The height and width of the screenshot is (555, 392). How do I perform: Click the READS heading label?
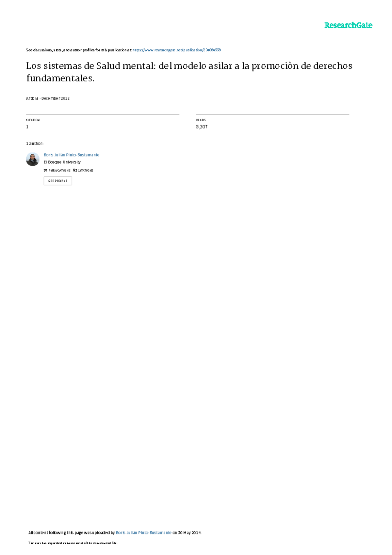tap(201, 120)
